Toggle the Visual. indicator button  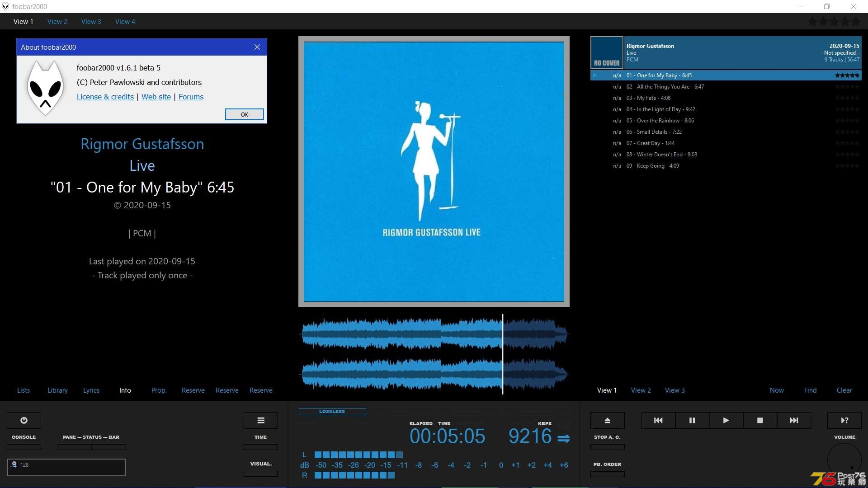click(x=261, y=474)
